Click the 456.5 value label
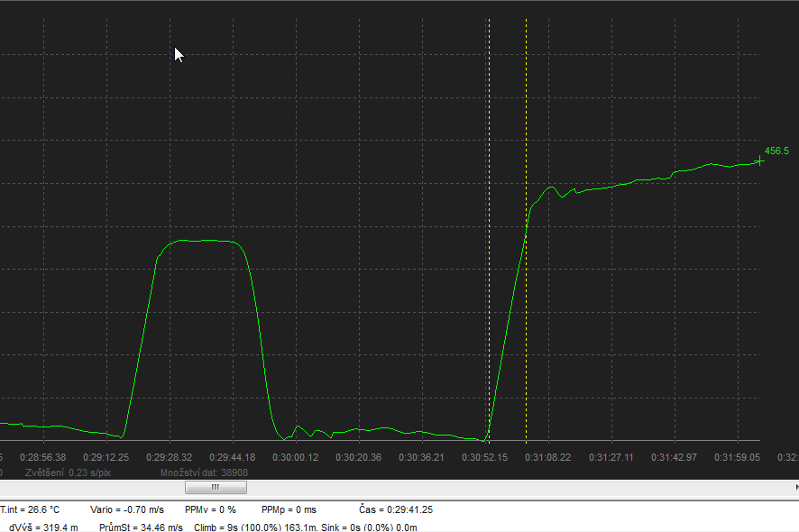The image size is (799, 532). (x=776, y=151)
